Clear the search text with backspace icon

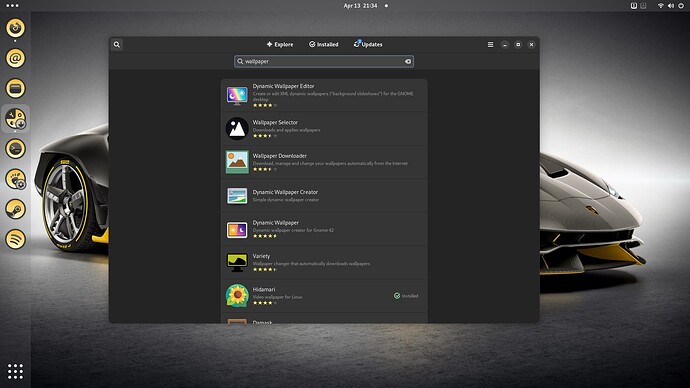408,62
